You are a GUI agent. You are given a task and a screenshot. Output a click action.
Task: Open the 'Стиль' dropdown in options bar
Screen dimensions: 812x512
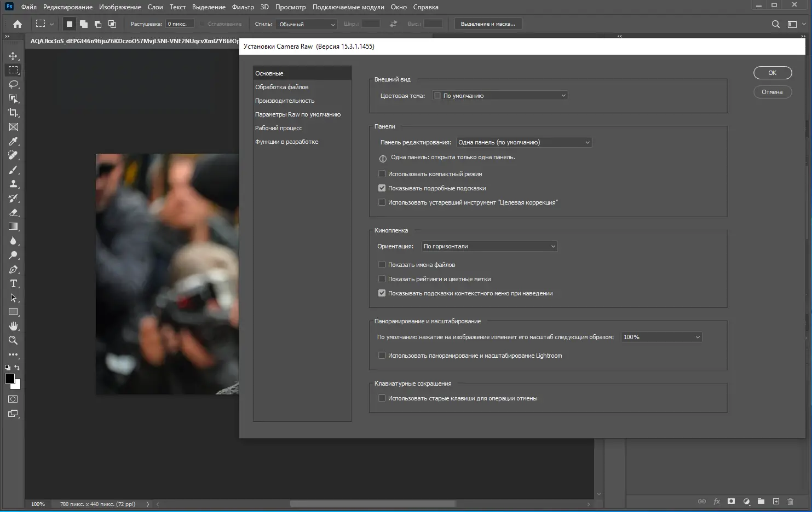[307, 24]
